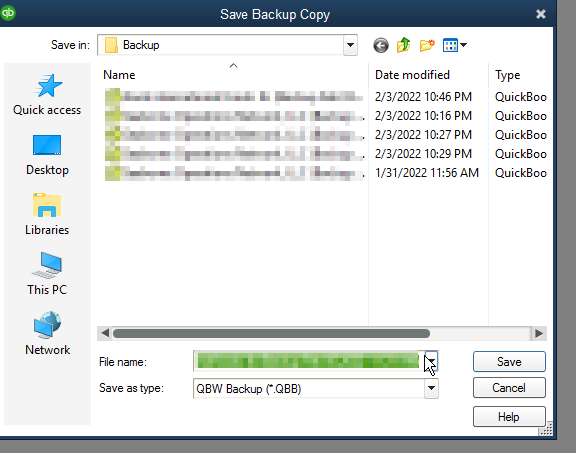Open the View menu icon
Viewport: 576px width, 453px height.
click(x=455, y=45)
